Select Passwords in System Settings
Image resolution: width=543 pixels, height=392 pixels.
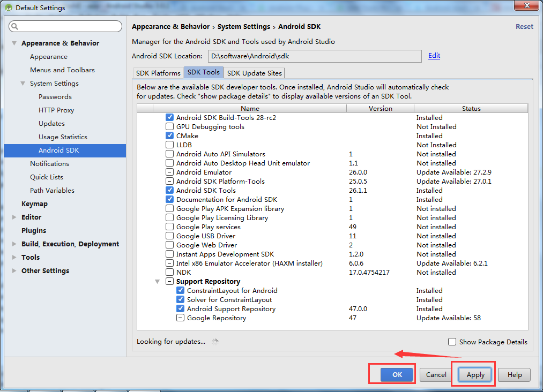(55, 97)
